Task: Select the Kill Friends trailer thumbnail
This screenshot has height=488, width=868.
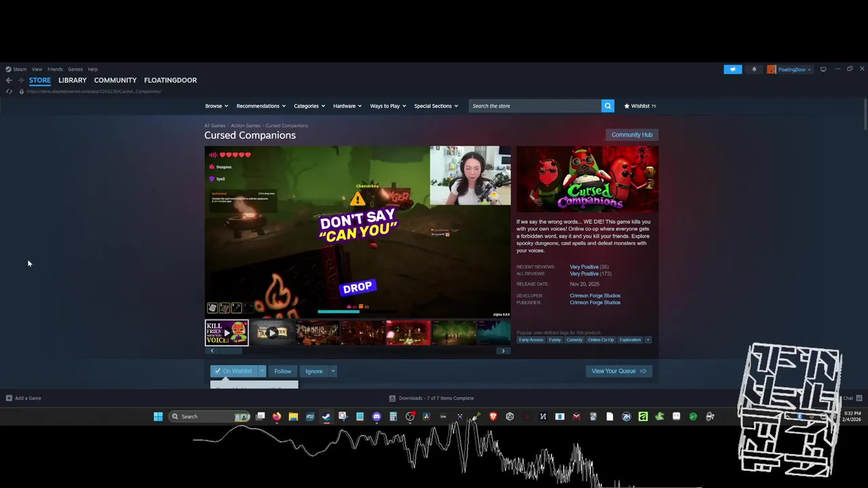Action: [x=226, y=333]
